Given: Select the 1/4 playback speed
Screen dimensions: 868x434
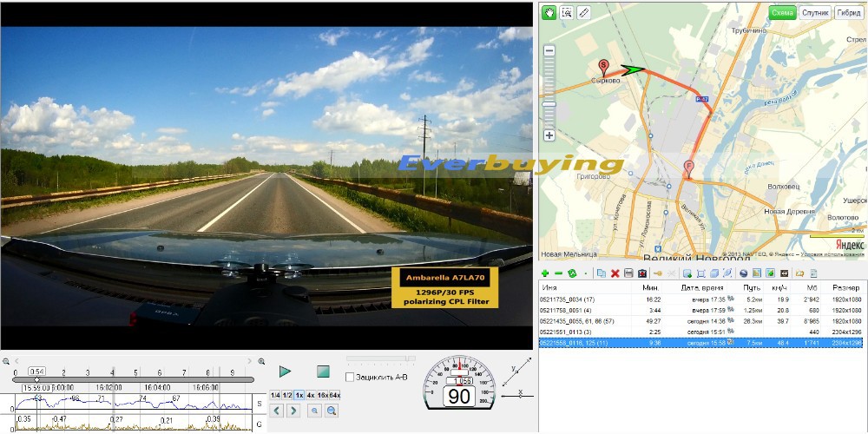Looking at the screenshot, I should (275, 395).
